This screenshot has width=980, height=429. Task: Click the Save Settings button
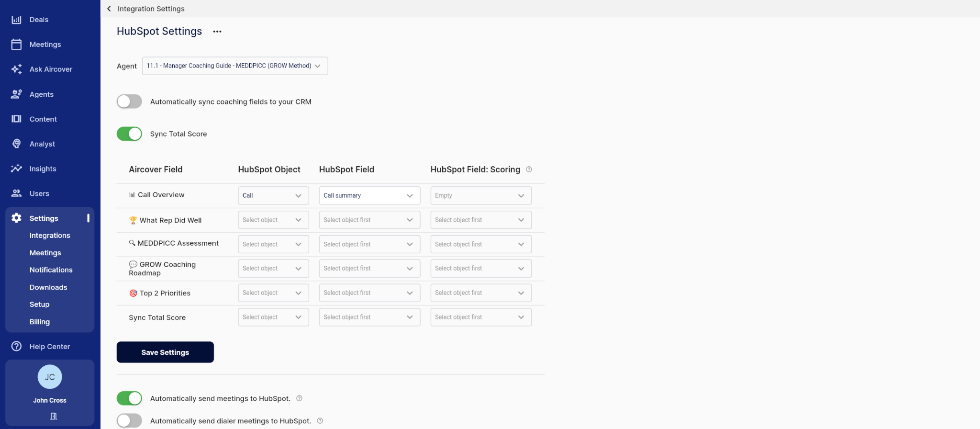pyautogui.click(x=165, y=352)
